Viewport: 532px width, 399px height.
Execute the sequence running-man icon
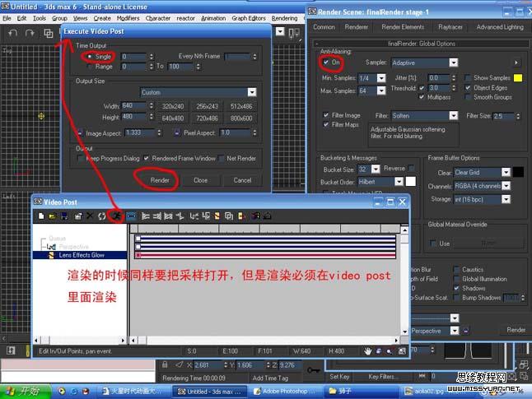(x=116, y=216)
